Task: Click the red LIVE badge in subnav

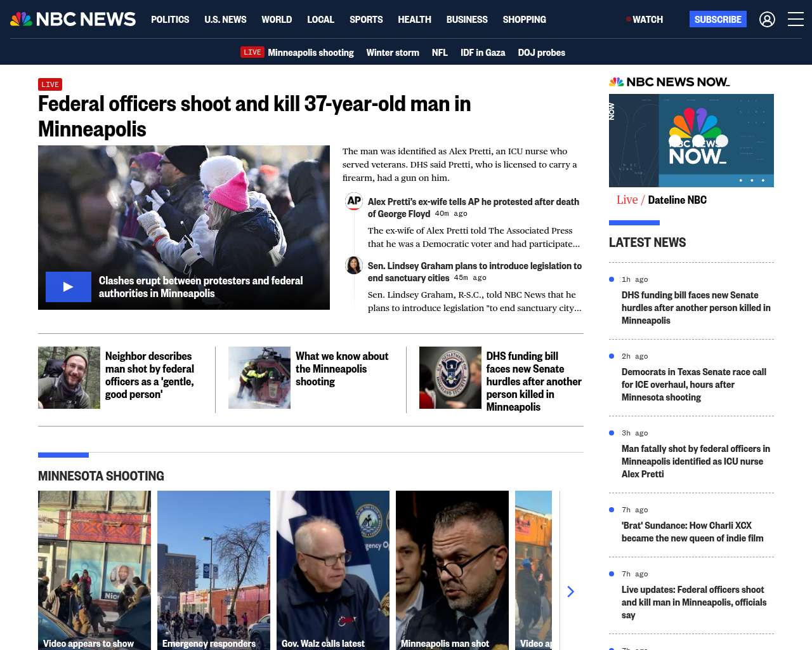Action: pyautogui.click(x=252, y=52)
